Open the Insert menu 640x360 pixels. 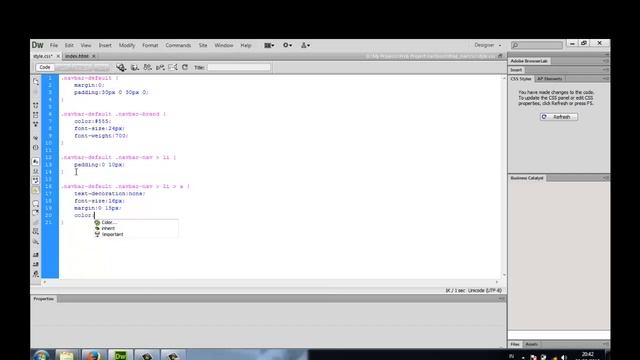[x=105, y=45]
